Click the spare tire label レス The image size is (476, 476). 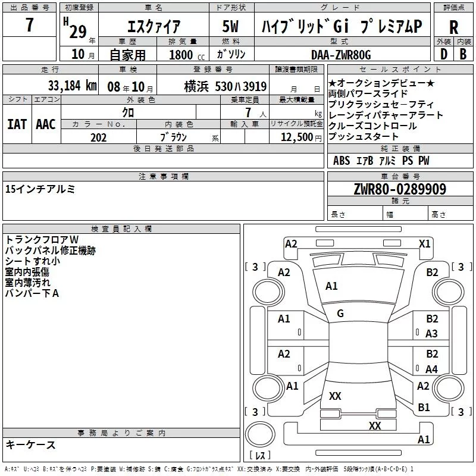point(260,455)
